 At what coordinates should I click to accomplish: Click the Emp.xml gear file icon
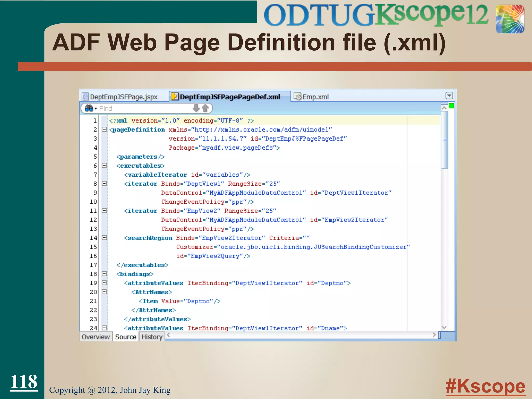point(298,97)
